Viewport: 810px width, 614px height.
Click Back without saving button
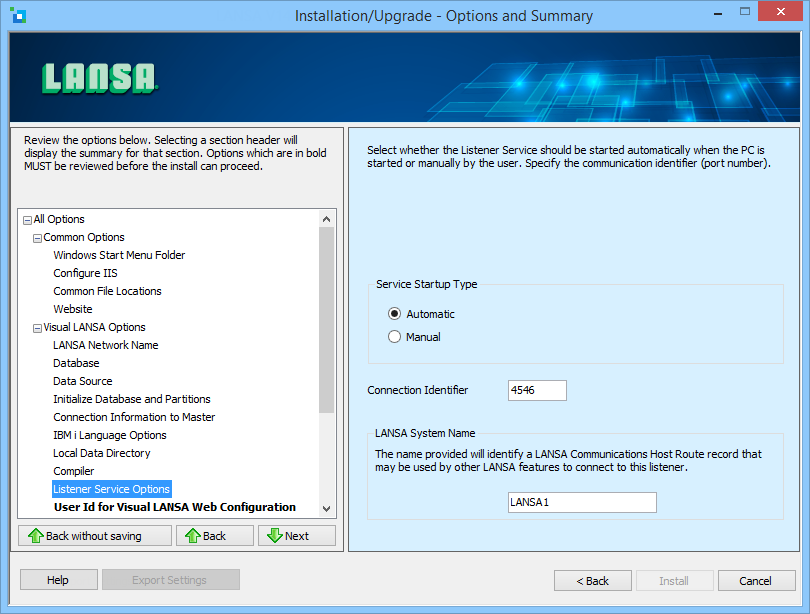(x=95, y=536)
